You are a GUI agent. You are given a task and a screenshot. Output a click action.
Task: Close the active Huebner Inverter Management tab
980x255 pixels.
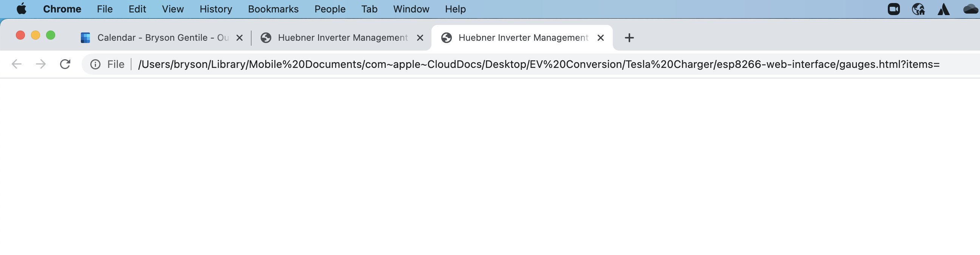[x=601, y=38]
